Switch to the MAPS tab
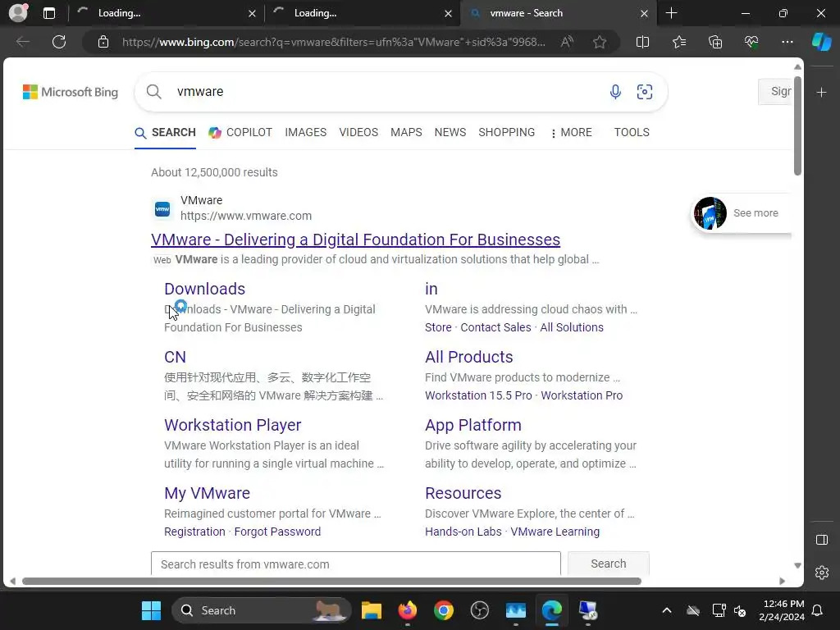Viewport: 840px width, 630px height. pos(406,132)
